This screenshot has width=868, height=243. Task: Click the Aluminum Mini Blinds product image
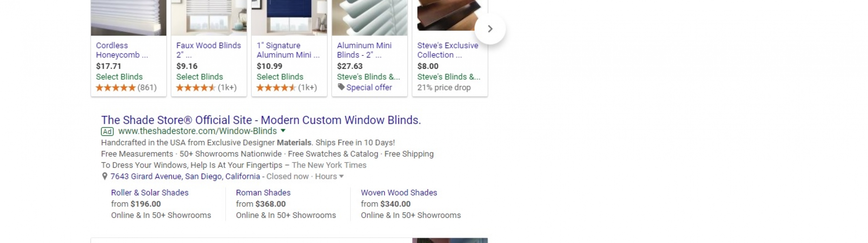pyautogui.click(x=370, y=18)
